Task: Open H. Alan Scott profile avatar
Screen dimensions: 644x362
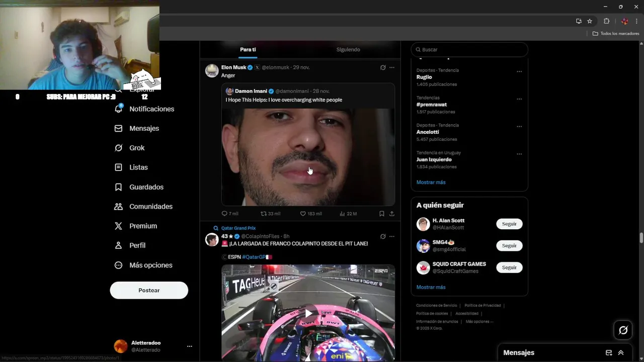Action: coord(423,224)
